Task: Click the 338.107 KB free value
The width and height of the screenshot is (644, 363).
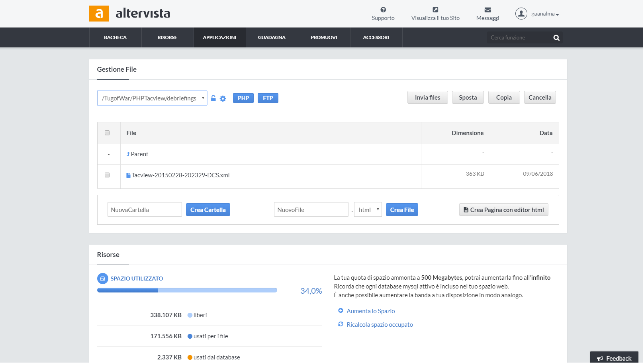Action: tap(166, 315)
